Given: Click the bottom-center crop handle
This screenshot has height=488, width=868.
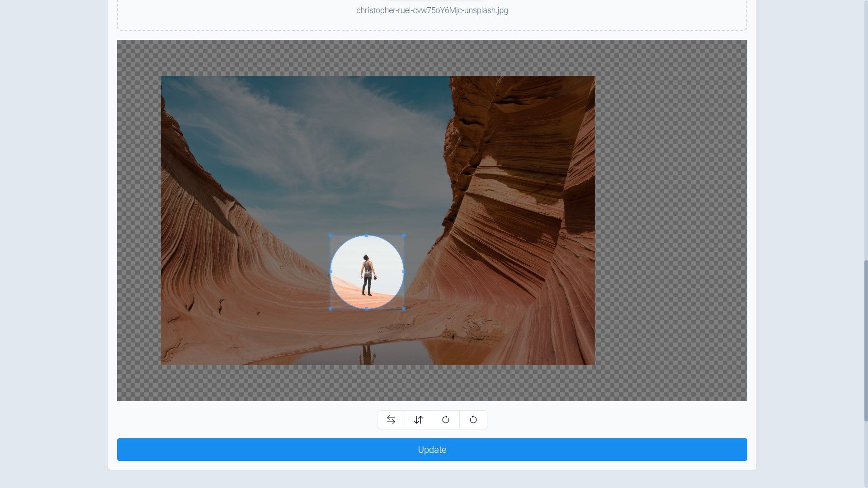Looking at the screenshot, I should coord(367,309).
